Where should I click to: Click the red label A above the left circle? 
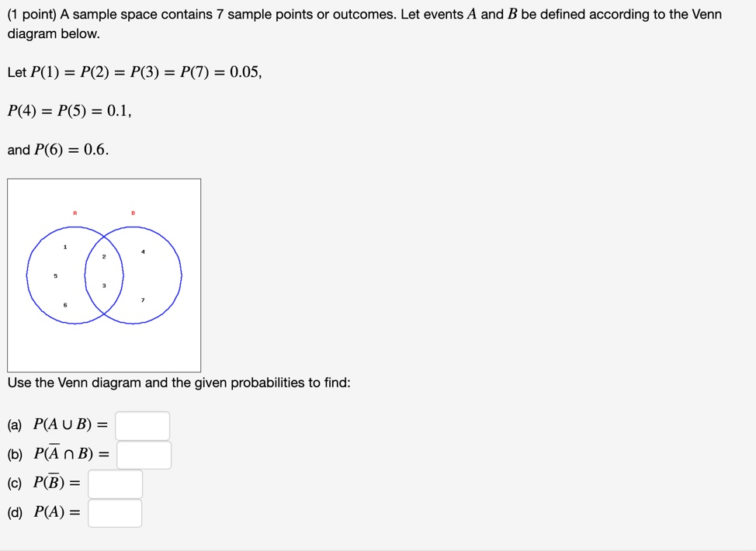pyautogui.click(x=75, y=211)
